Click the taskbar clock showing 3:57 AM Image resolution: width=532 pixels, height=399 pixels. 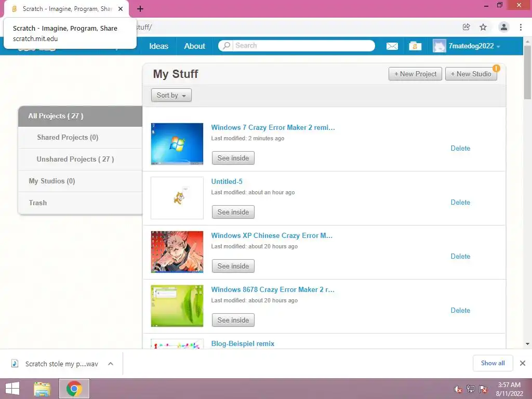(509, 389)
